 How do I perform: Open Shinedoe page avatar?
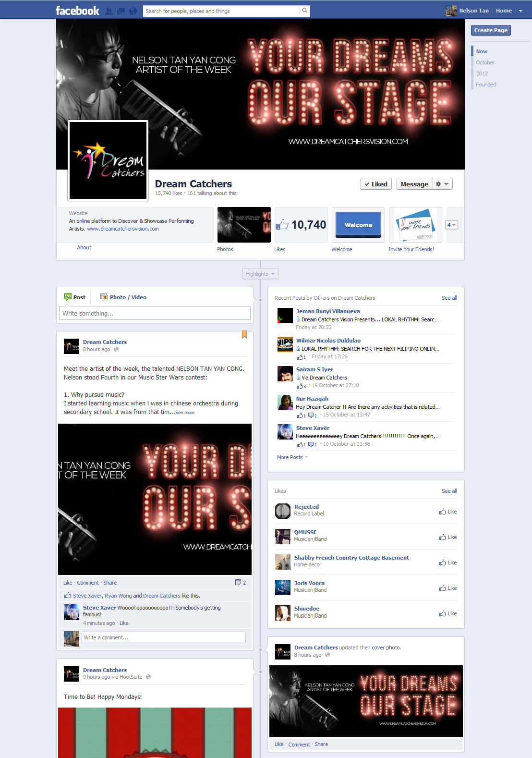coord(283,612)
